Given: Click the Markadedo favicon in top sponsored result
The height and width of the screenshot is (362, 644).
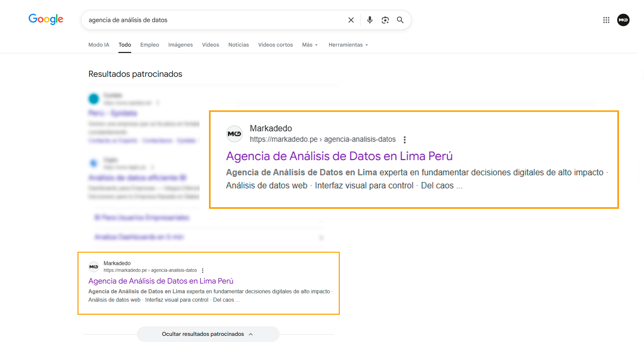Looking at the screenshot, I should pyautogui.click(x=234, y=134).
